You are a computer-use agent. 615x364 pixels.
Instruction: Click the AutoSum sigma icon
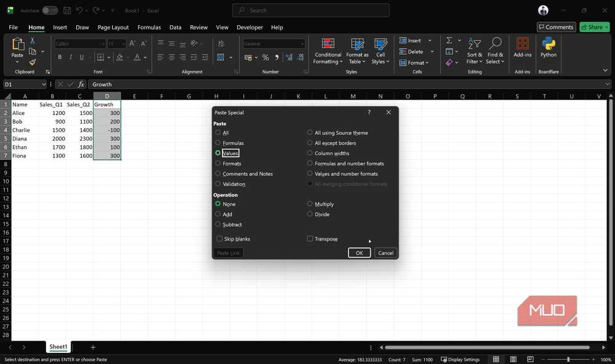pyautogui.click(x=450, y=41)
